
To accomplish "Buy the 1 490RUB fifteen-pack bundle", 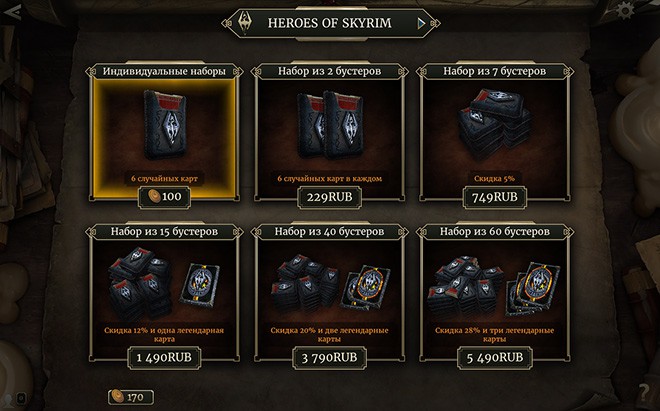I will pyautogui.click(x=164, y=358).
